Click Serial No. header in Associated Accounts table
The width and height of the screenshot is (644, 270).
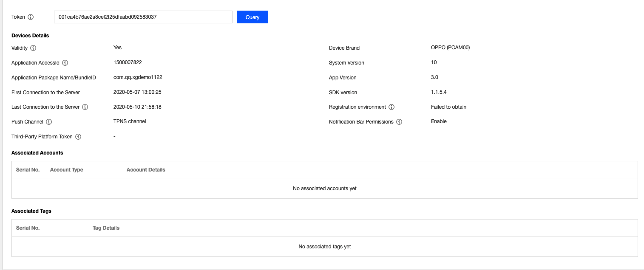point(28,170)
